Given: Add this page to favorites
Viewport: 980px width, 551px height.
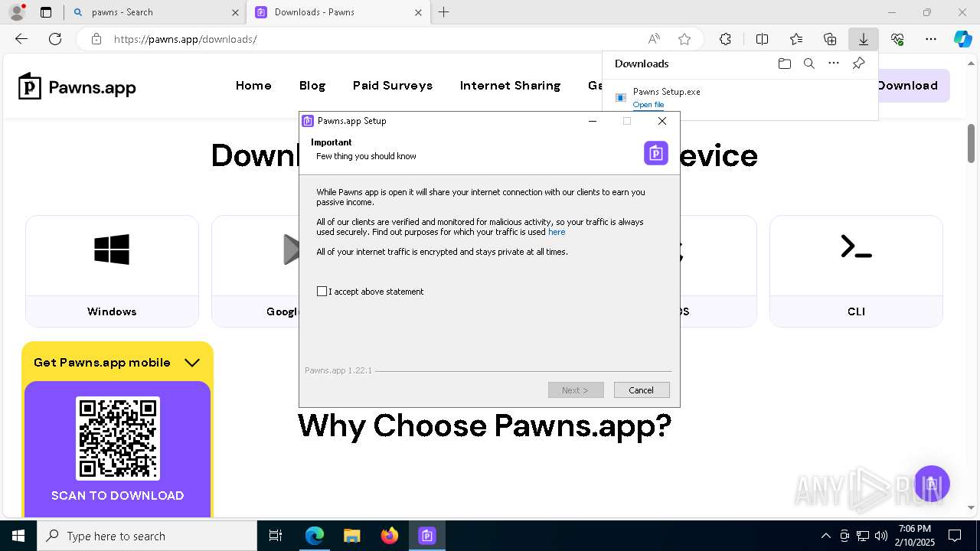Looking at the screenshot, I should tap(684, 39).
